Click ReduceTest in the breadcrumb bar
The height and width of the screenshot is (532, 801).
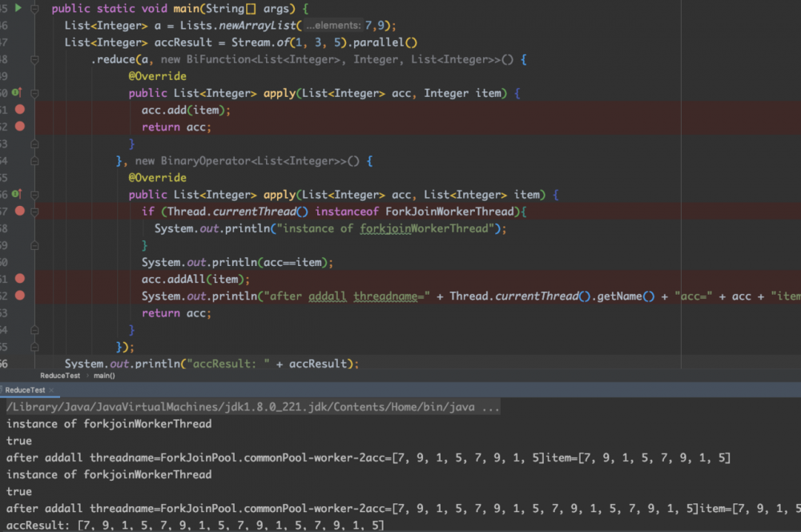point(60,374)
